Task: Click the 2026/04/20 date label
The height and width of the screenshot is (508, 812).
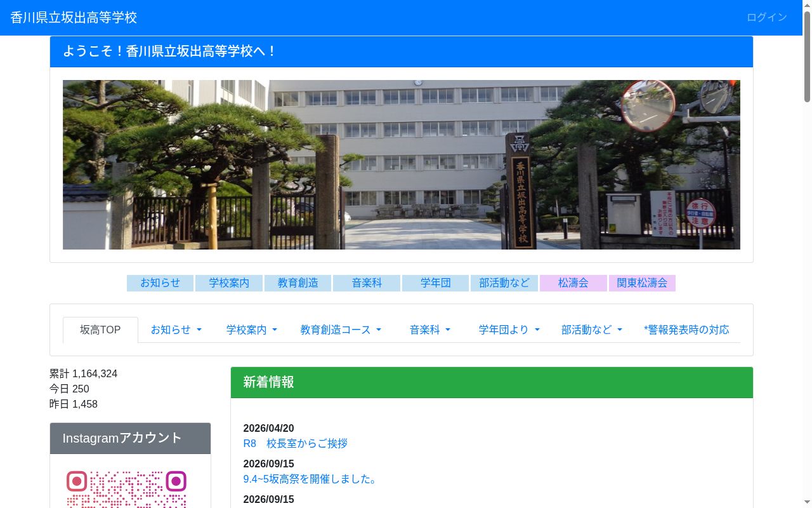Action: pos(269,429)
